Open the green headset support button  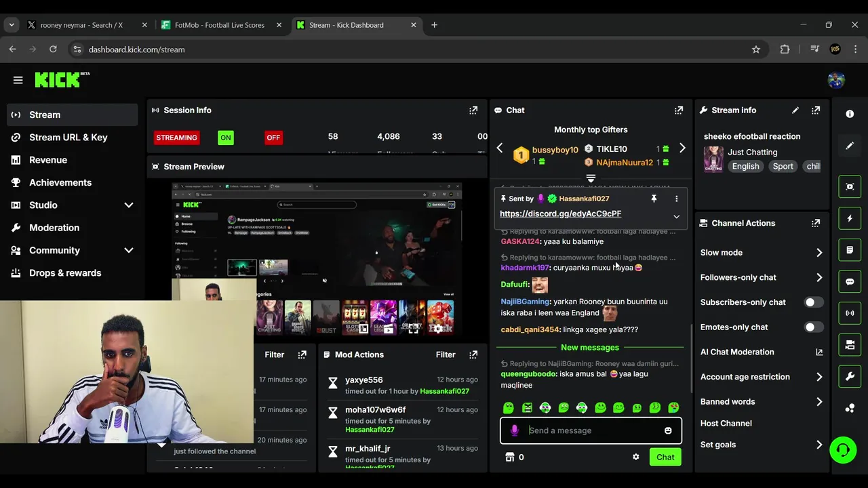click(843, 449)
